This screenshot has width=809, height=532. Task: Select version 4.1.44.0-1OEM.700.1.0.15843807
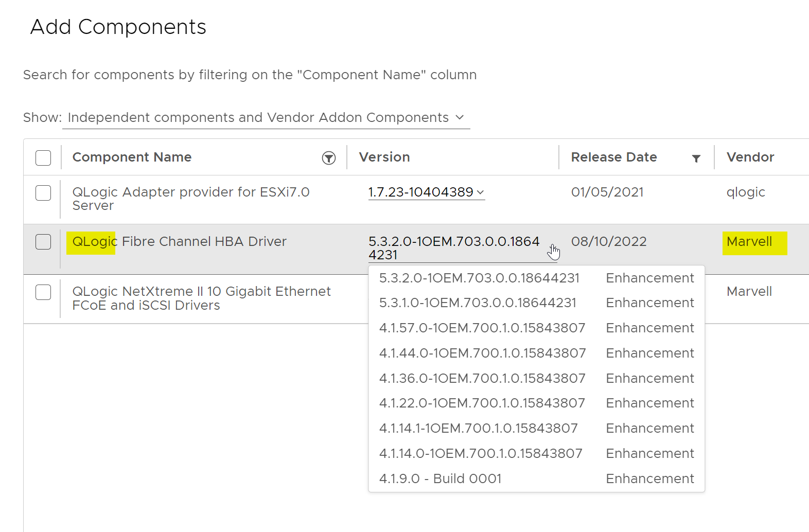[x=536, y=353]
